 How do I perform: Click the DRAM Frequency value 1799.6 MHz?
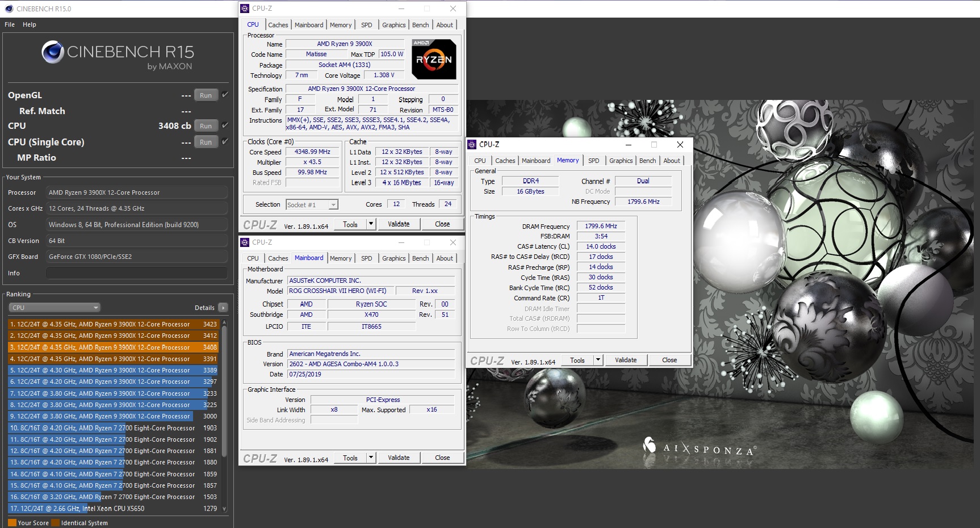pos(601,226)
